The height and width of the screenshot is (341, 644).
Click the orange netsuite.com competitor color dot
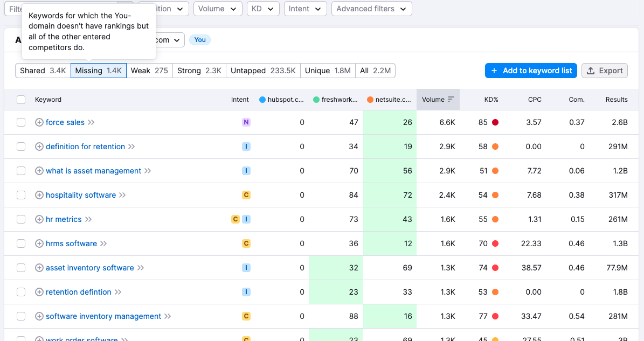point(370,100)
